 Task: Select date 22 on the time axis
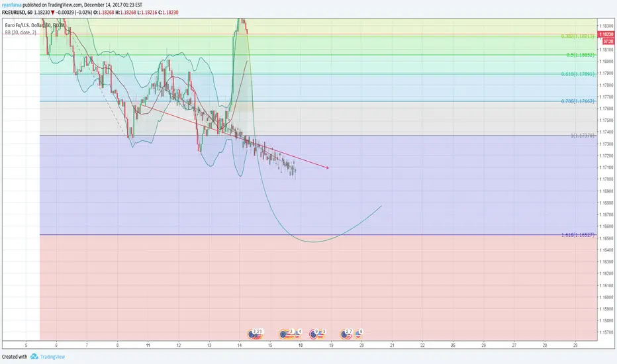coord(422,345)
